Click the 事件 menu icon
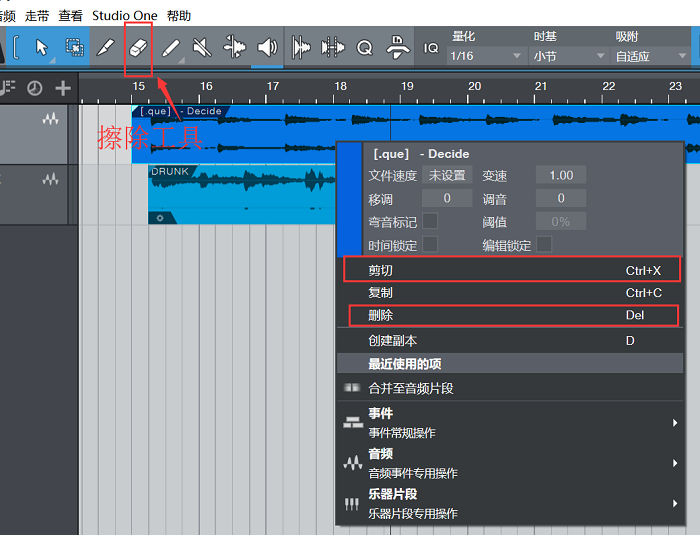700x535 pixels. 353,422
